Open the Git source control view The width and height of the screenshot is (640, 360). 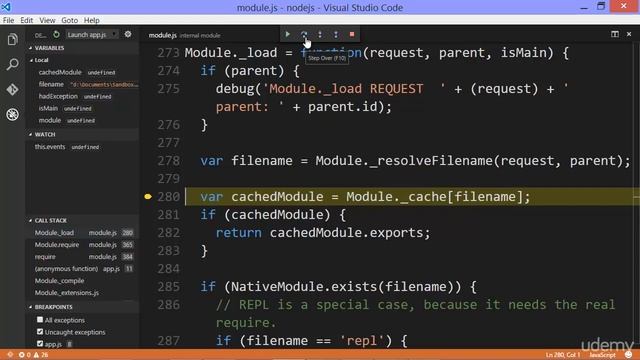click(13, 89)
